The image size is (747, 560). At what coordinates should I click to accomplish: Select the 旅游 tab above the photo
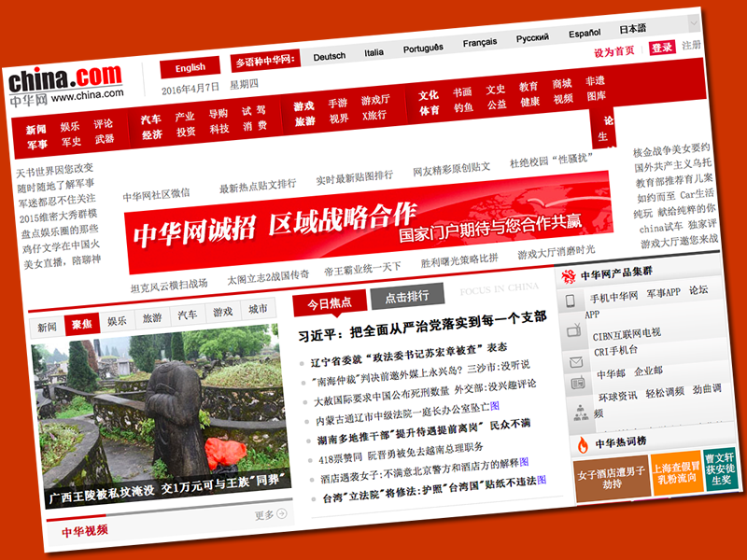click(x=152, y=317)
